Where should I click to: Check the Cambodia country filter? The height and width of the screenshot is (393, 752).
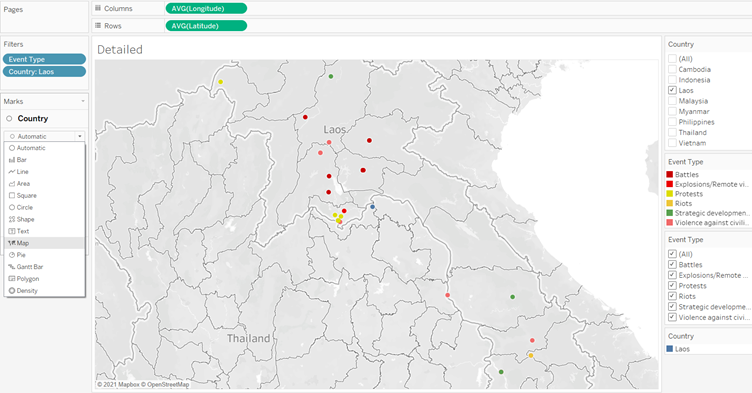click(x=672, y=69)
